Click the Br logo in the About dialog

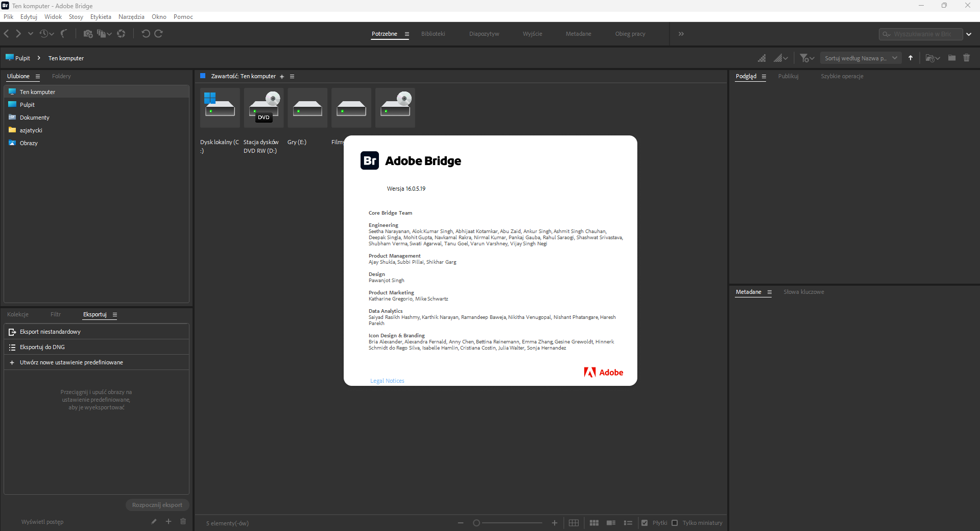click(370, 160)
